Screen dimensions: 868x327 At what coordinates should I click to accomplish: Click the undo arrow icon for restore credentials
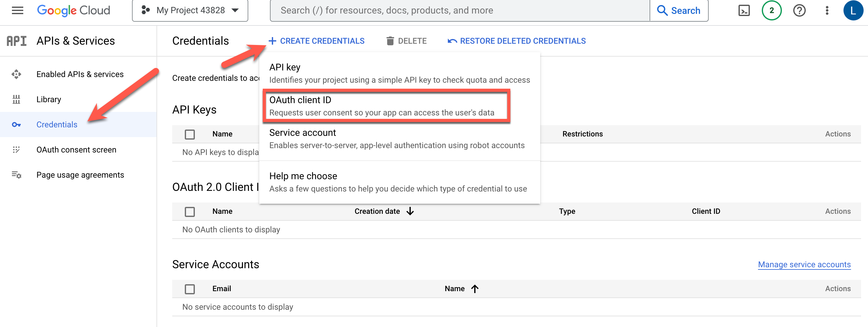pos(452,41)
